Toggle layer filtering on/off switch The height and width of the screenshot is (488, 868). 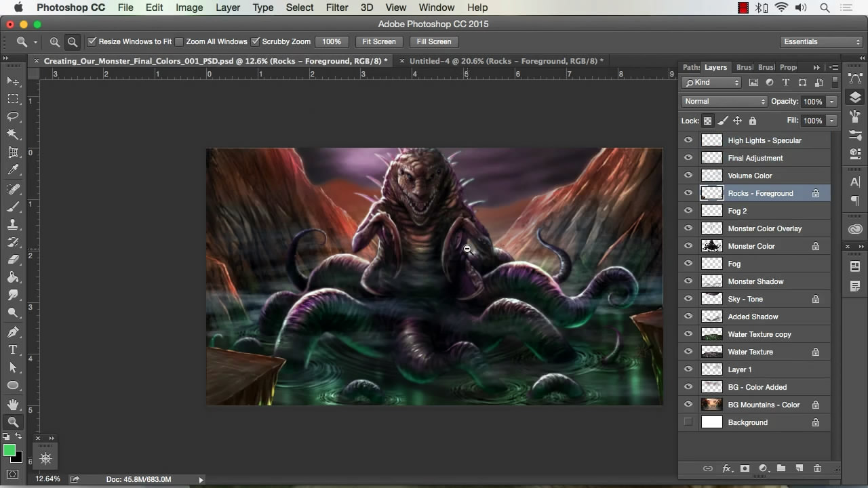pyautogui.click(x=833, y=82)
